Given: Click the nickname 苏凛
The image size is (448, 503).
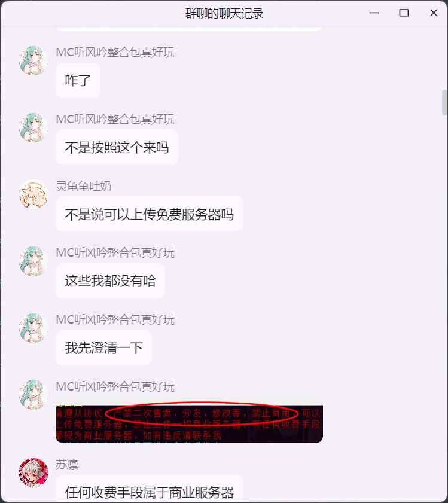Looking at the screenshot, I should (x=67, y=465).
